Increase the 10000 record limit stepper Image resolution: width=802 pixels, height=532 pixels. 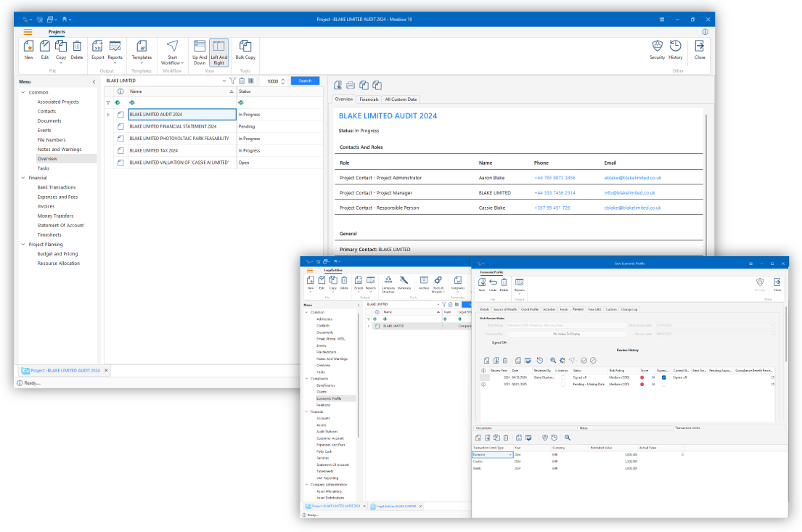(x=283, y=78)
